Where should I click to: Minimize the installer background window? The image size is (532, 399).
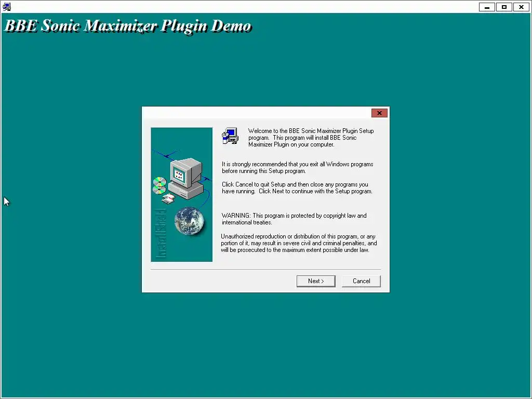(487, 7)
